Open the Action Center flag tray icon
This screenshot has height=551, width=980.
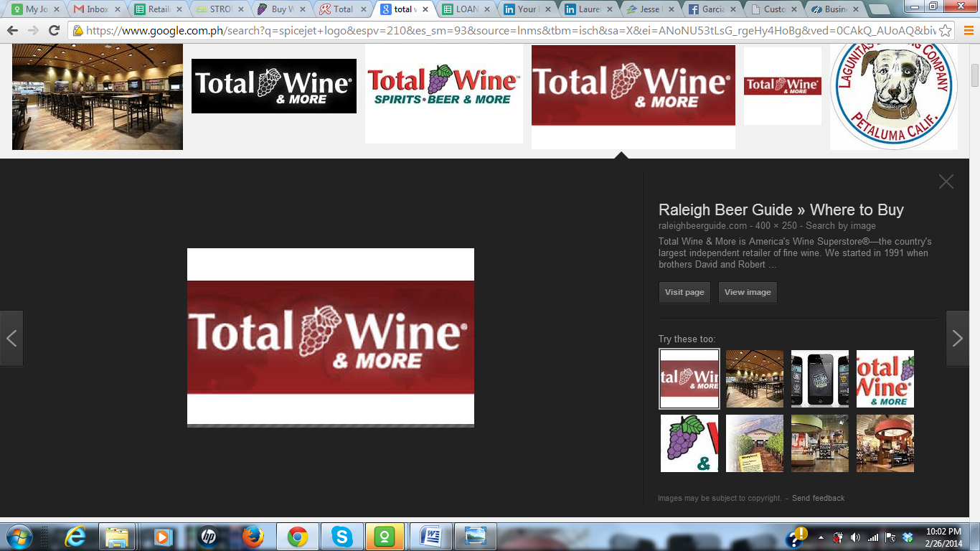(890, 537)
